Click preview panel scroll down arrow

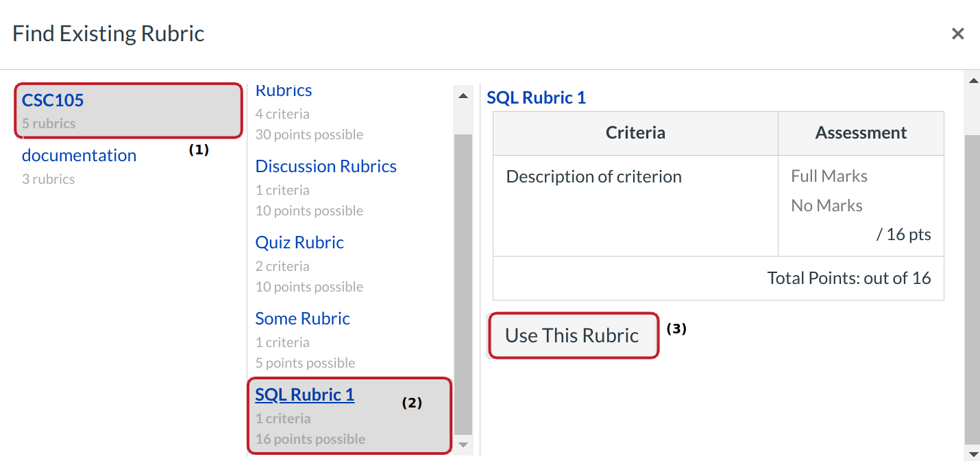pos(972,453)
